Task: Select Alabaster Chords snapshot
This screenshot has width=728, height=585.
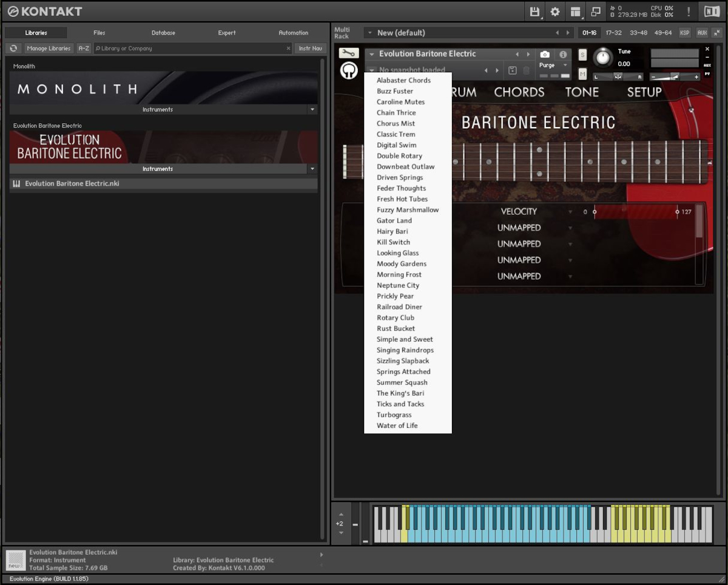Action: (403, 80)
